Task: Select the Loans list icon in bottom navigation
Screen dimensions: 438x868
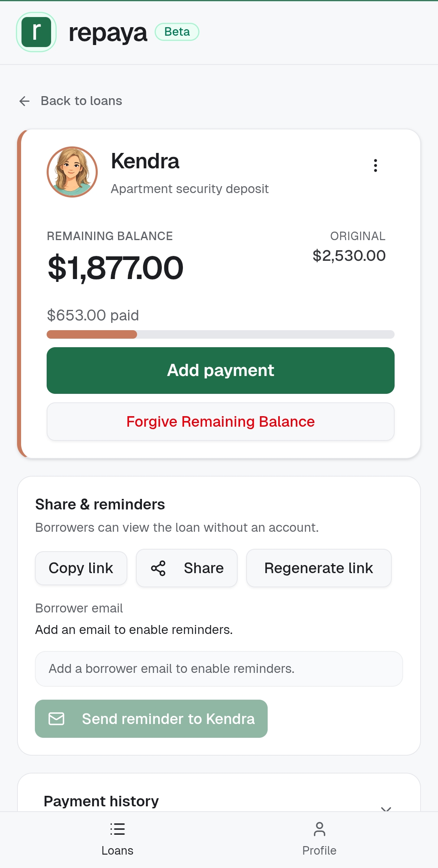Action: point(117,829)
